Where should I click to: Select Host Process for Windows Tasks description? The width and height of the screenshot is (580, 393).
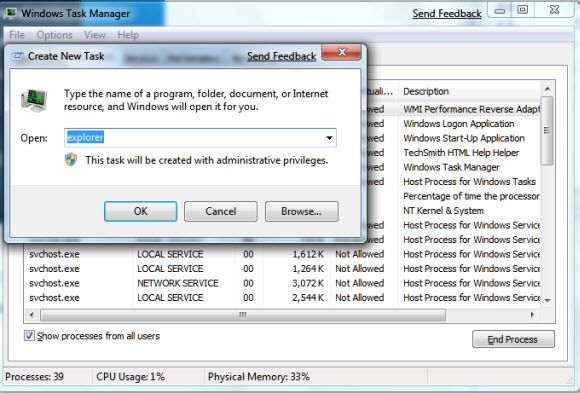(469, 182)
